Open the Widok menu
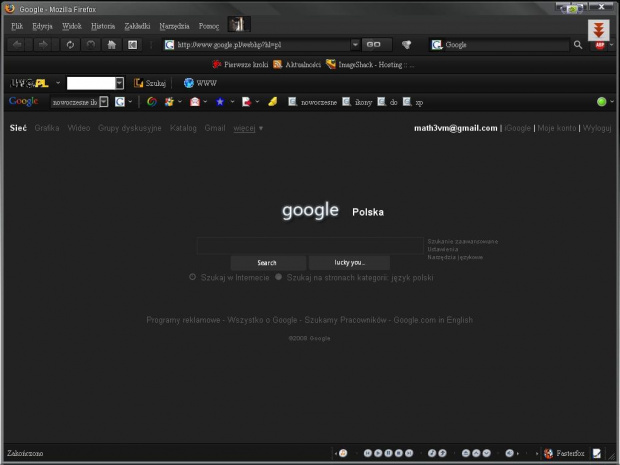This screenshot has height=465, width=620. click(x=72, y=26)
